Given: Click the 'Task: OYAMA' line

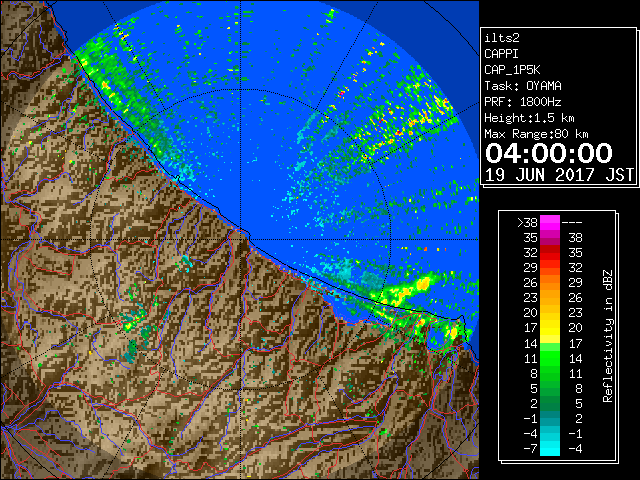Looking at the screenshot, I should coord(523,86).
